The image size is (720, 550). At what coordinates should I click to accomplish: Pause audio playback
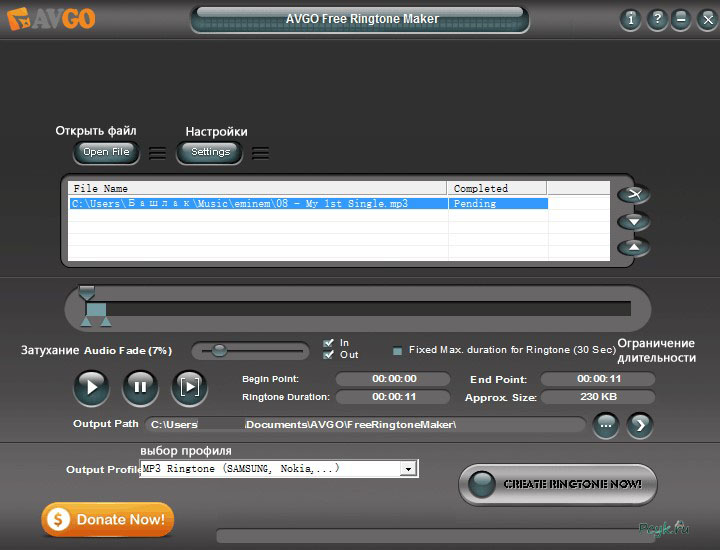[x=140, y=387]
